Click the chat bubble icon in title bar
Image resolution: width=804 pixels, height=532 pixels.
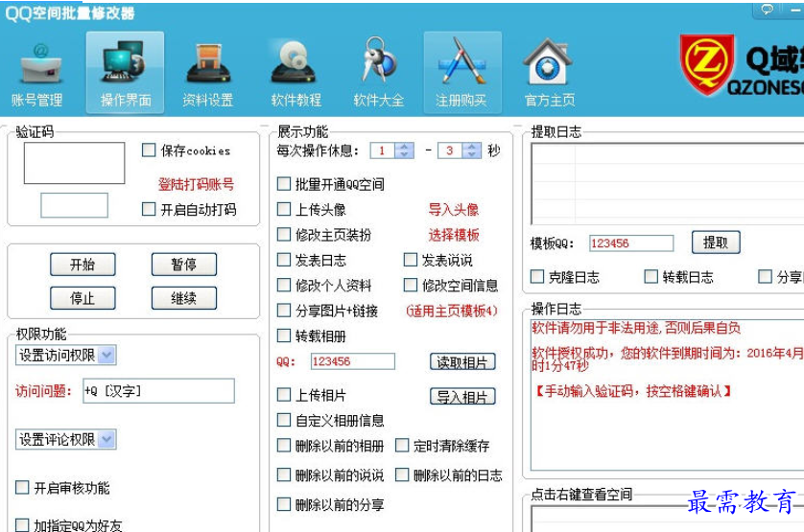[x=768, y=10]
